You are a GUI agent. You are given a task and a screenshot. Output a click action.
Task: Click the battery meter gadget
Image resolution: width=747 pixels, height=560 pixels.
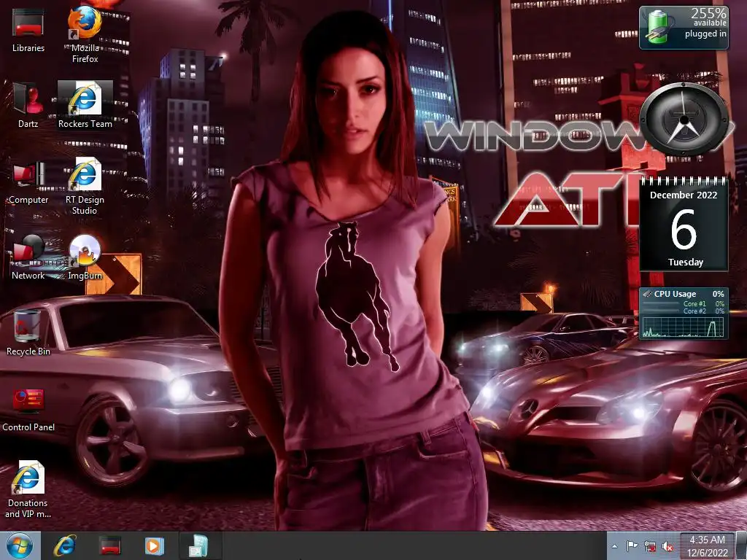click(684, 28)
